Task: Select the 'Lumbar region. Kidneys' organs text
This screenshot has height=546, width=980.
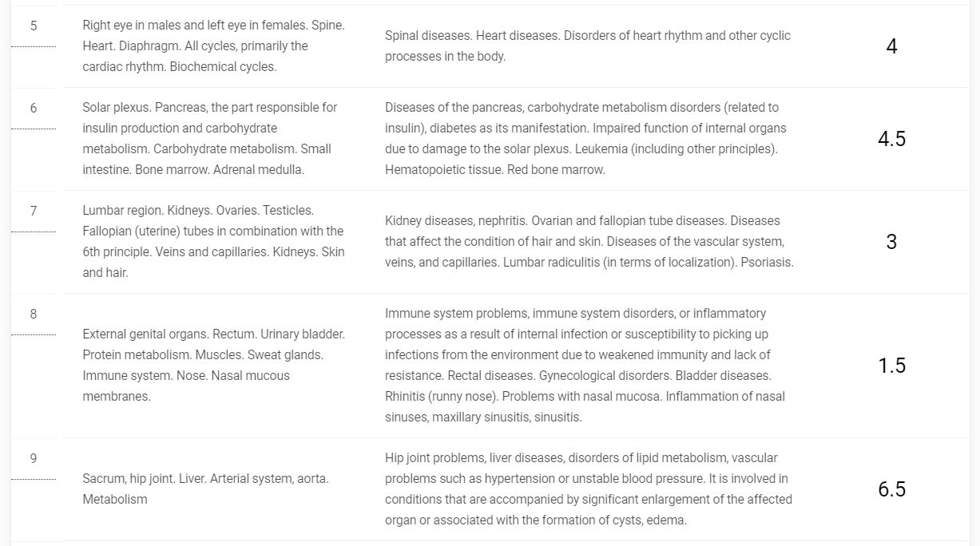Action: pos(213,242)
